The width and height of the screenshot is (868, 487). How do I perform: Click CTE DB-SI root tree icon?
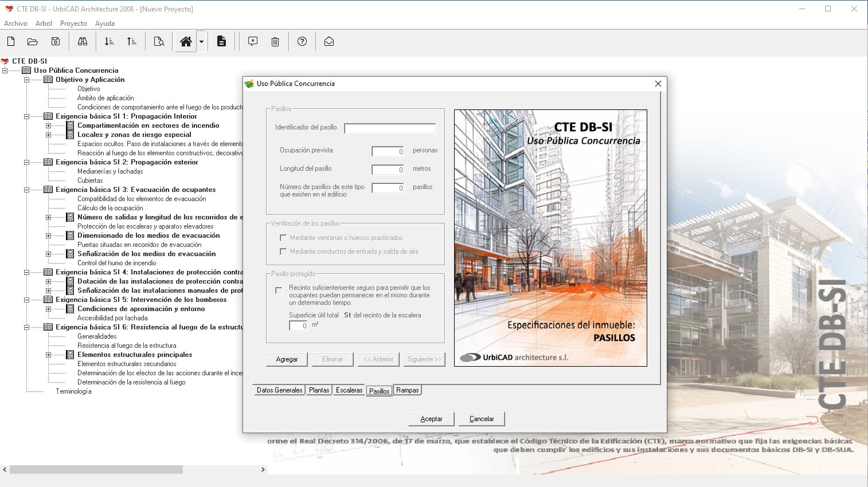point(5,61)
